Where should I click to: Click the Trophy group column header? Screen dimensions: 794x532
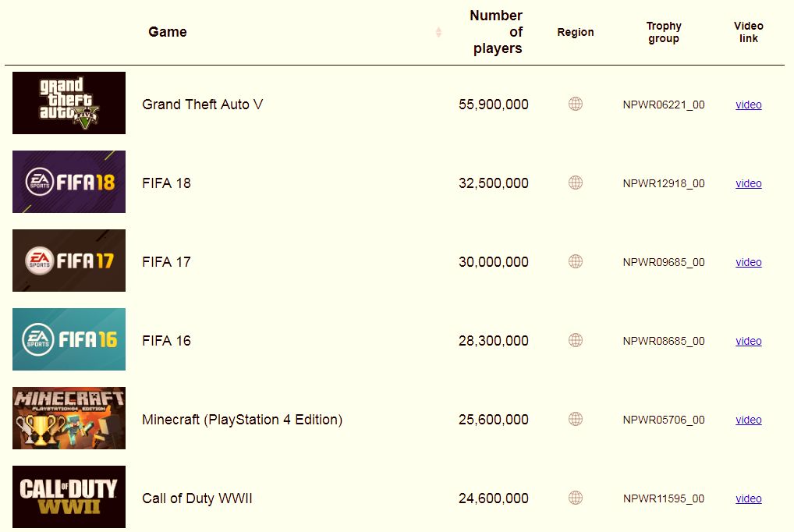tap(663, 32)
